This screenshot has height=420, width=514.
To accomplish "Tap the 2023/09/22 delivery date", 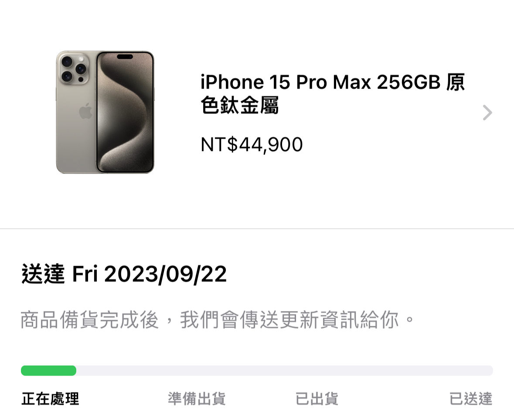I will 166,274.
